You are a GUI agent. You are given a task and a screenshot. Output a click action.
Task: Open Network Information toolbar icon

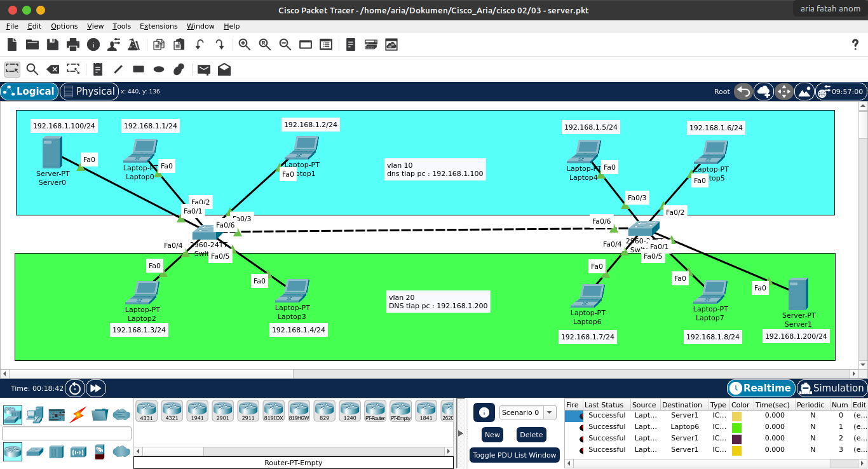(x=93, y=44)
